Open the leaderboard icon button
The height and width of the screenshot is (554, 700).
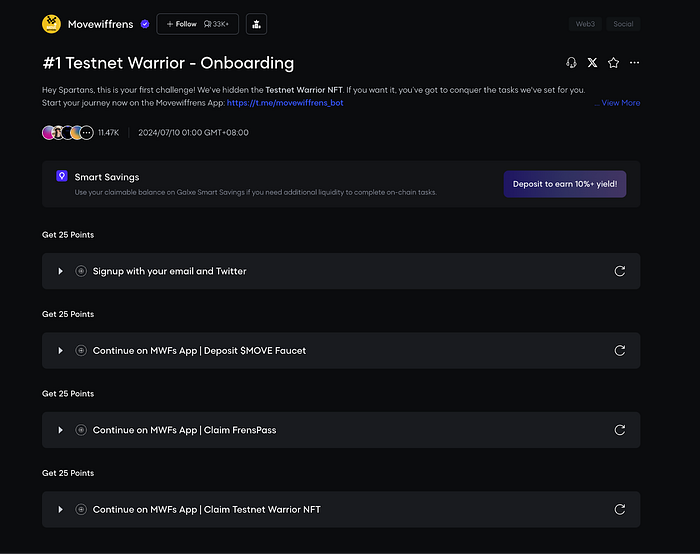[256, 24]
